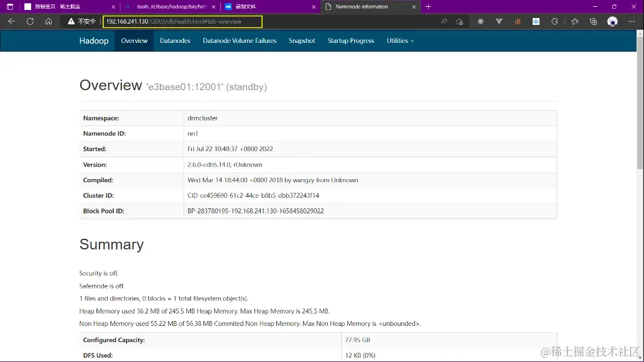Click the not-secure warning triangle icon
Screen dimensions: 644x362
71,21
